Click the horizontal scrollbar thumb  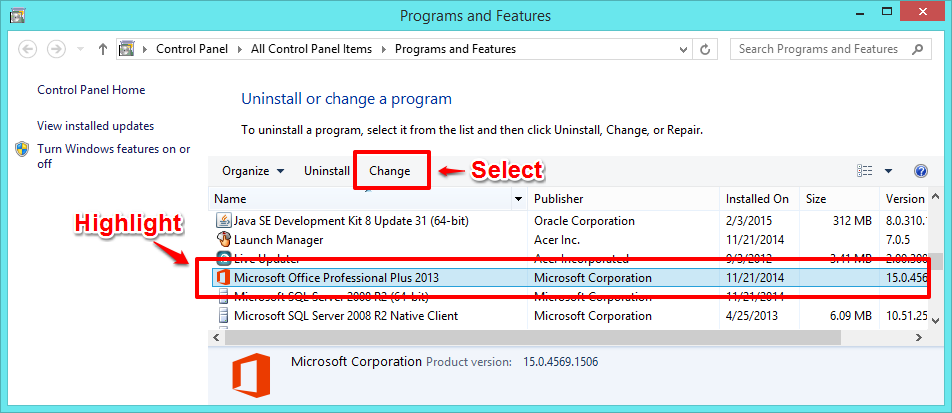tap(531, 337)
